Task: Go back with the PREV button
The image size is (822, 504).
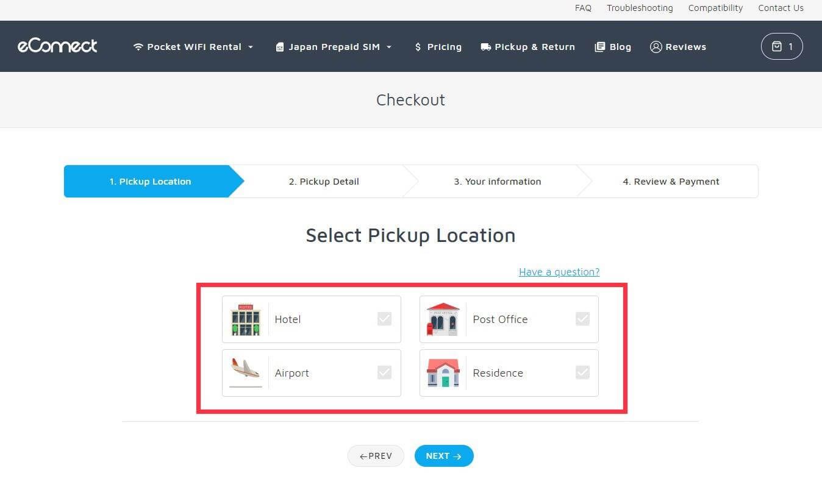Action: click(x=376, y=456)
